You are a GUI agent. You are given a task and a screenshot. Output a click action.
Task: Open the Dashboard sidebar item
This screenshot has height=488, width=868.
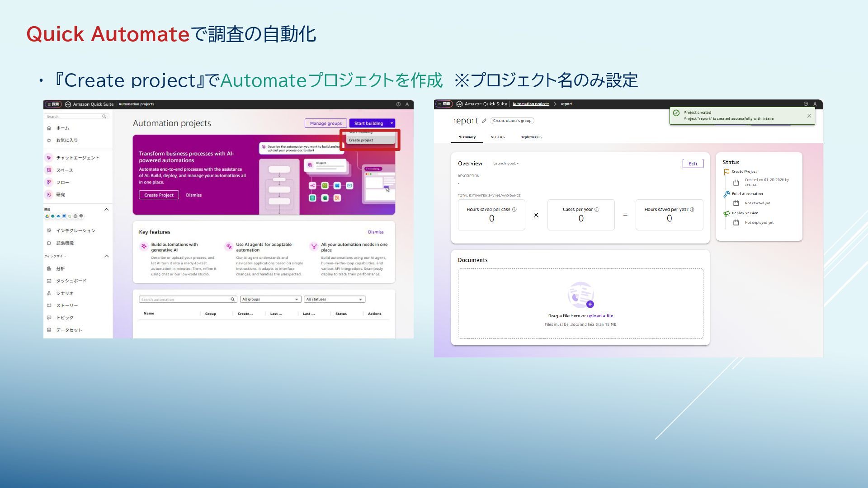pyautogui.click(x=71, y=281)
